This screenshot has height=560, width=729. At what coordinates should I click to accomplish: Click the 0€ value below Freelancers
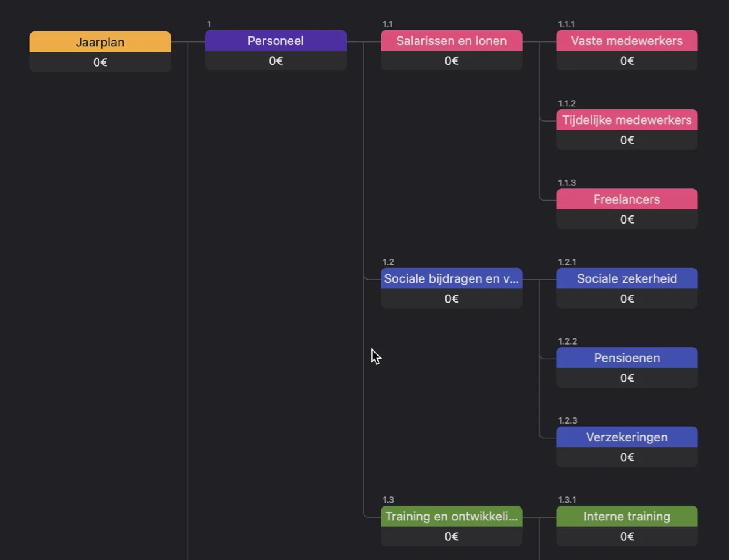pos(626,220)
